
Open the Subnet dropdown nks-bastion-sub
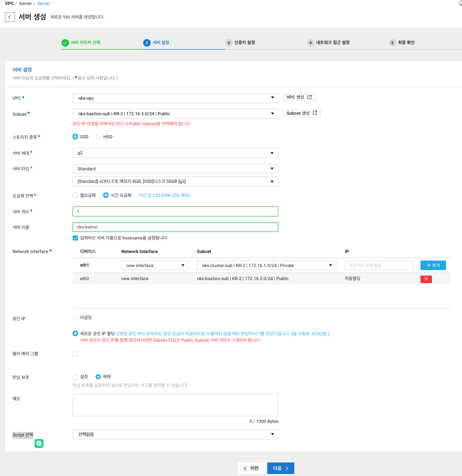coord(175,114)
